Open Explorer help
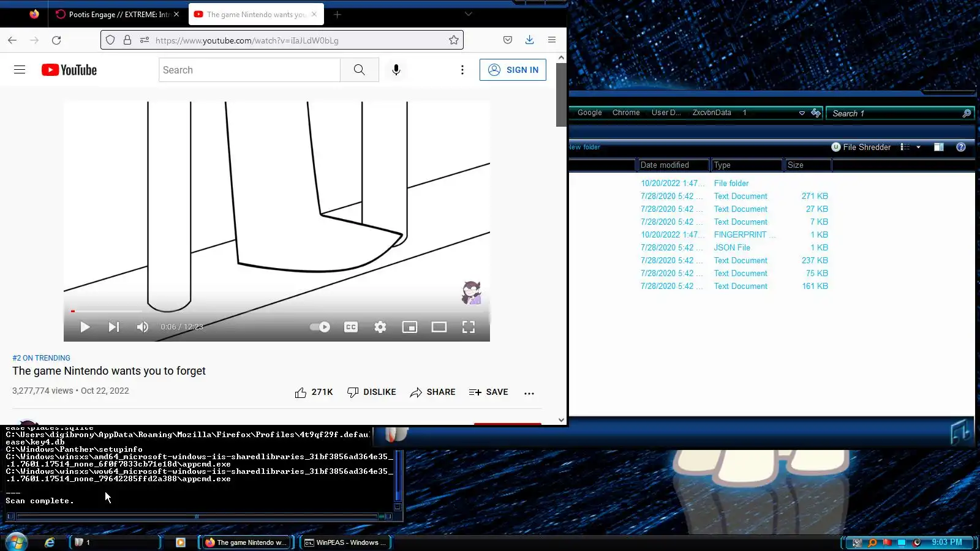Image resolution: width=980 pixels, height=551 pixels. (x=961, y=147)
